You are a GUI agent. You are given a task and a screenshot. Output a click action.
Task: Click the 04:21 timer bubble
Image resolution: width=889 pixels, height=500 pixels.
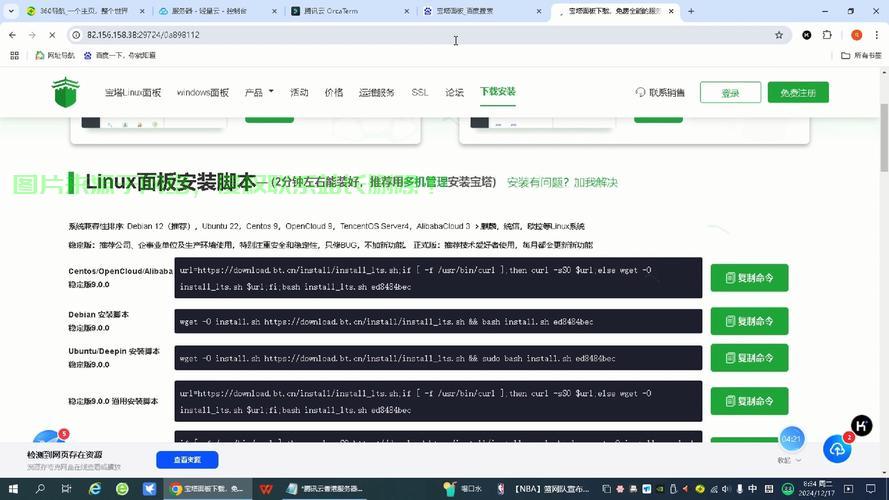pos(791,439)
